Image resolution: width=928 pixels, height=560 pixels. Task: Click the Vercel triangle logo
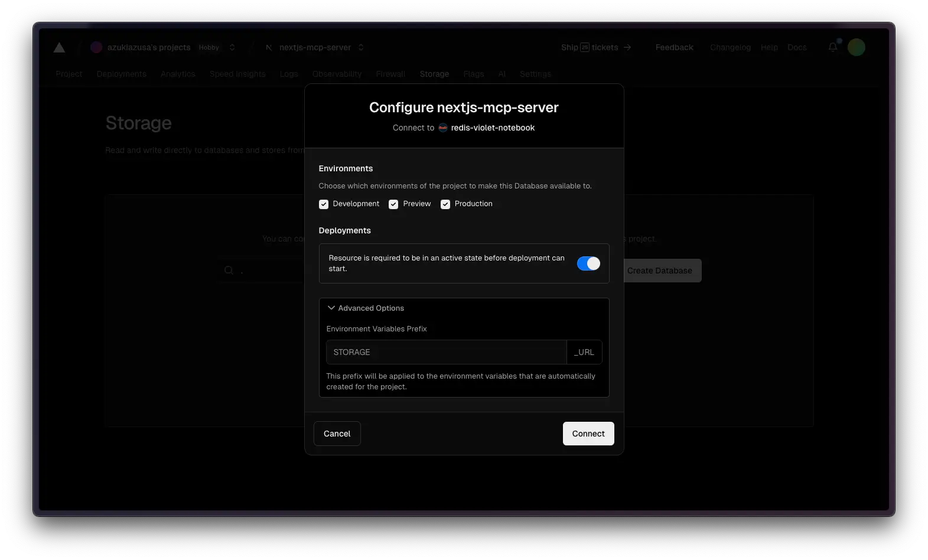pyautogui.click(x=59, y=48)
